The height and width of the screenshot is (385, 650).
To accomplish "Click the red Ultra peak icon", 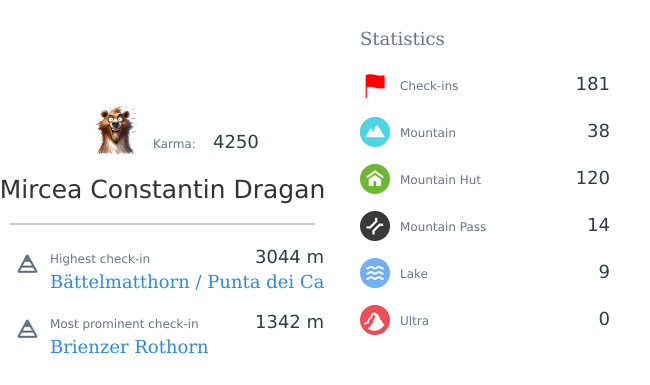I will (x=375, y=320).
